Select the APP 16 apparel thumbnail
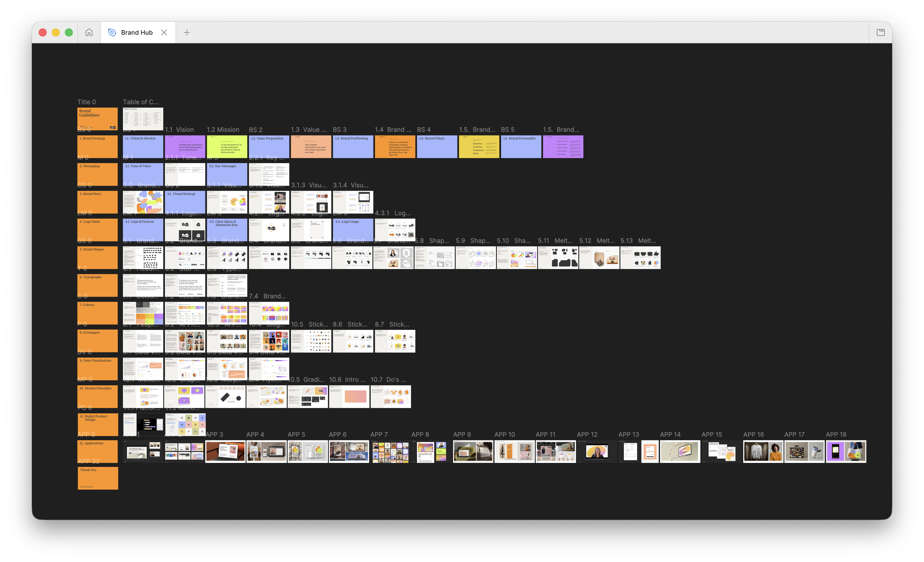The image size is (924, 562). click(763, 451)
